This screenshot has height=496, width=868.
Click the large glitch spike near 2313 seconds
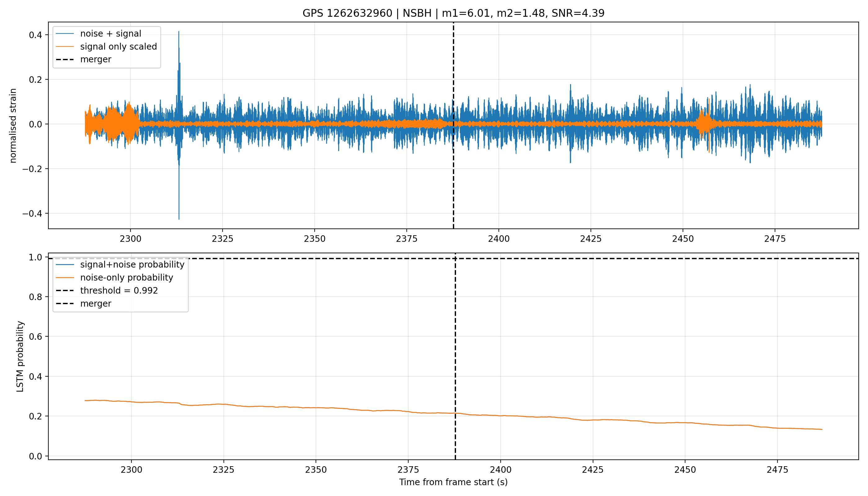(179, 124)
